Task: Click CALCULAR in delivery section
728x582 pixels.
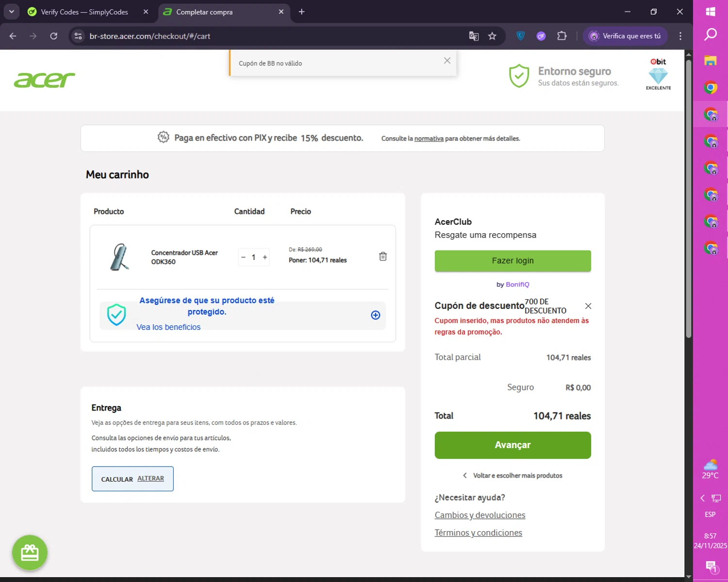Action: [117, 479]
